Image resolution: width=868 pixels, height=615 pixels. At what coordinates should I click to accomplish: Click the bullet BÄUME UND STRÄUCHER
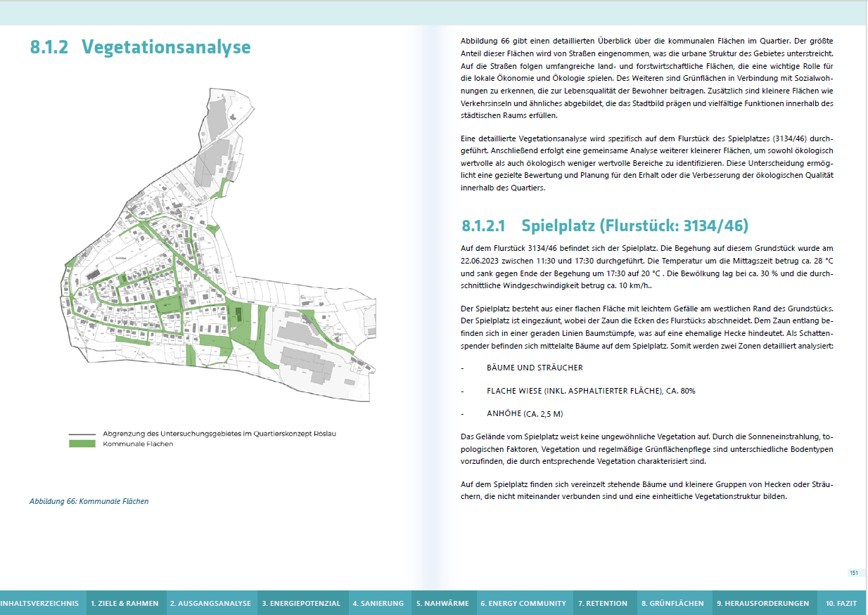tap(535, 368)
